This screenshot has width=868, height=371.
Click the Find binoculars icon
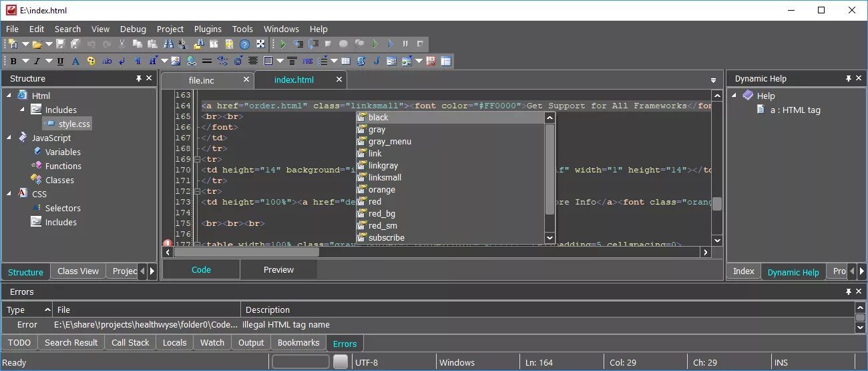click(169, 44)
